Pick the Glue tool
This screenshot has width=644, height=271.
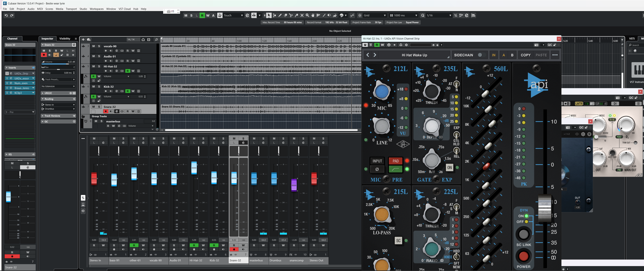[296, 15]
